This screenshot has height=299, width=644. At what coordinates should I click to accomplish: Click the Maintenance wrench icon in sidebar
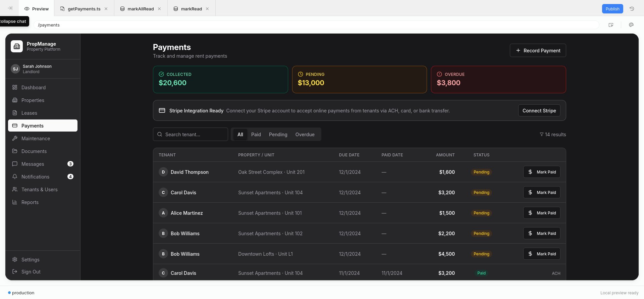point(15,138)
